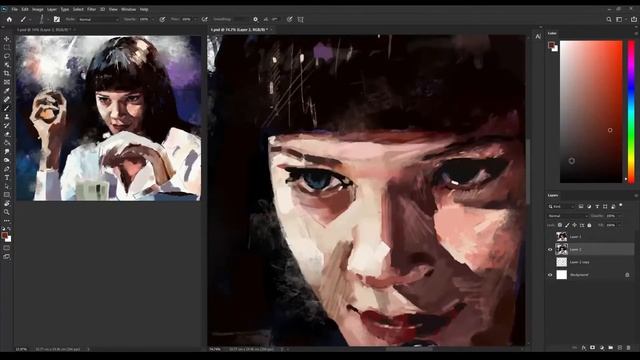Select the Rectangular Marquee tool
This screenshot has height=360, width=640.
click(7, 47)
